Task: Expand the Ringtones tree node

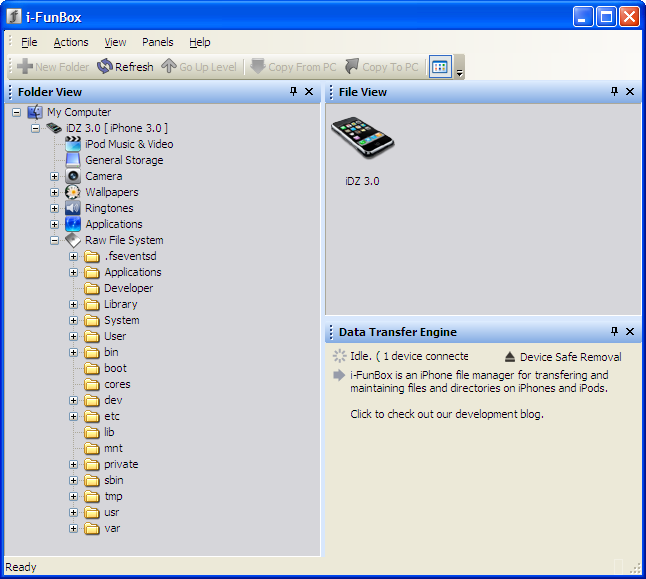Action: 54,209
